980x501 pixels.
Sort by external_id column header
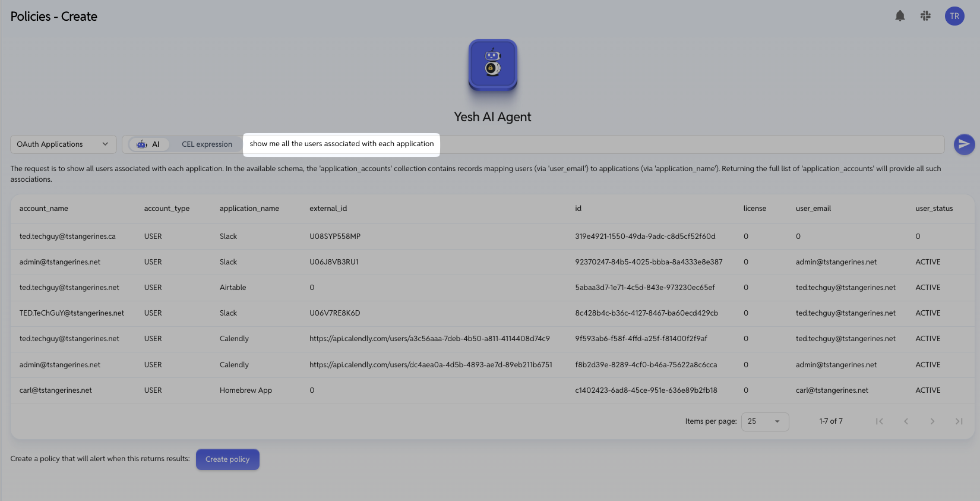pos(328,209)
